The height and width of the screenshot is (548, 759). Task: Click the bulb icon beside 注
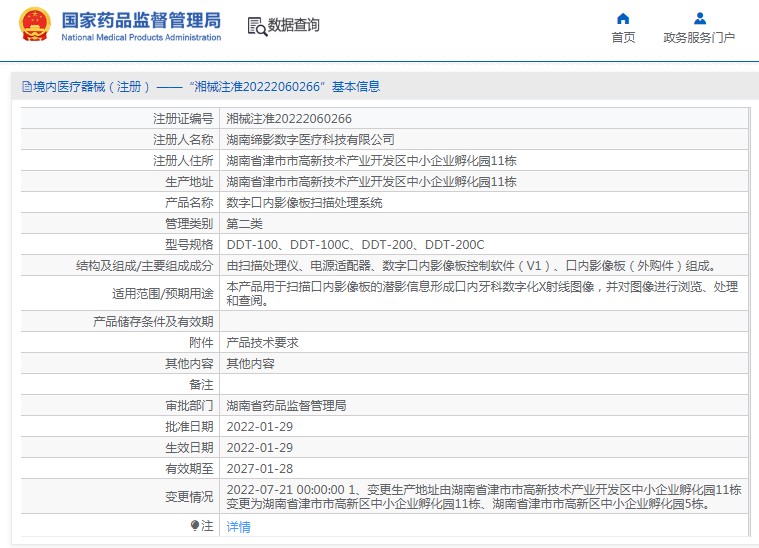click(x=195, y=525)
